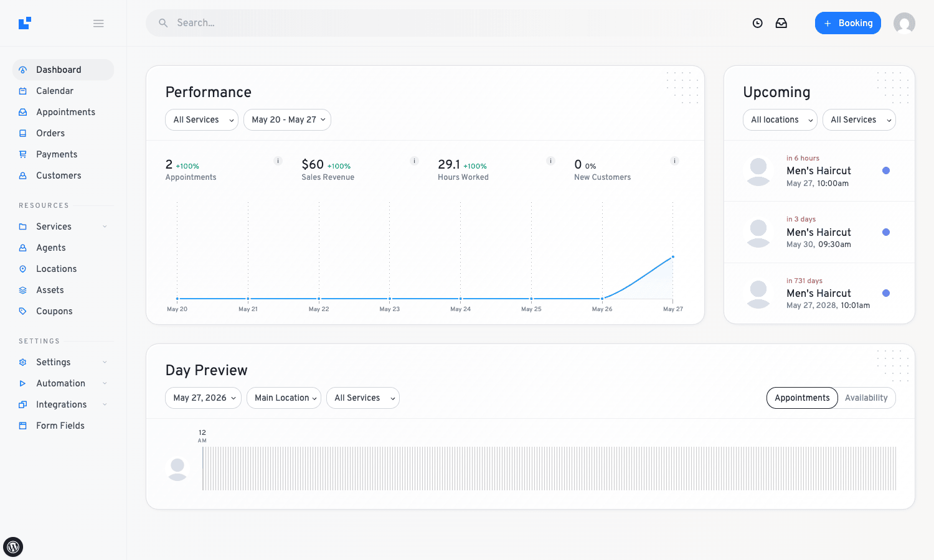The height and width of the screenshot is (560, 934).
Task: Click the LatePoint logo icon
Action: [x=25, y=23]
